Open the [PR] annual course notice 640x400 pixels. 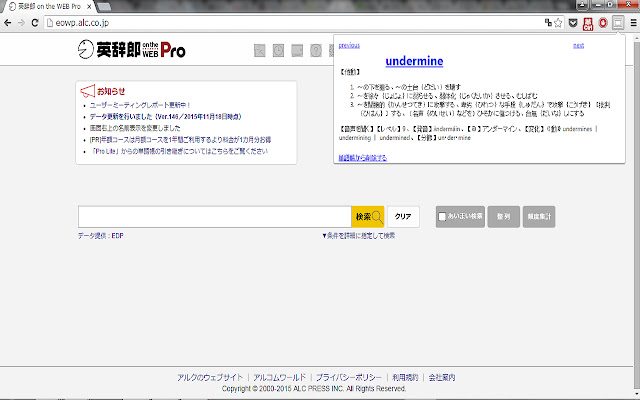(x=180, y=140)
